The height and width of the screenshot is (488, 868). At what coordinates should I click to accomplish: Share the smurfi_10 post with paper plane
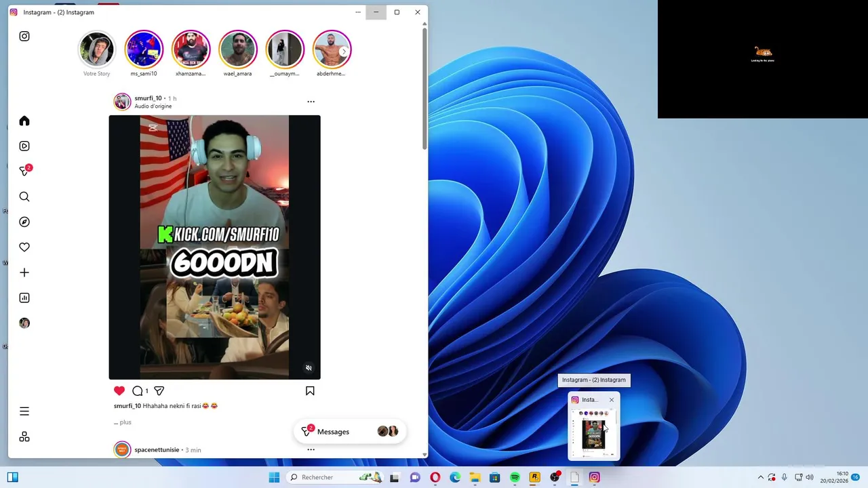click(159, 391)
